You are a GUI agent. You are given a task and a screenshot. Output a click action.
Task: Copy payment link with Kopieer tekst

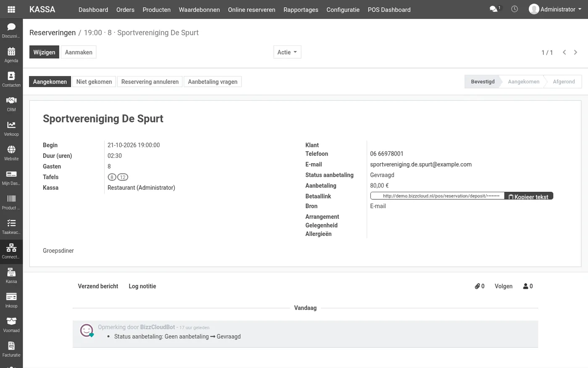click(528, 196)
